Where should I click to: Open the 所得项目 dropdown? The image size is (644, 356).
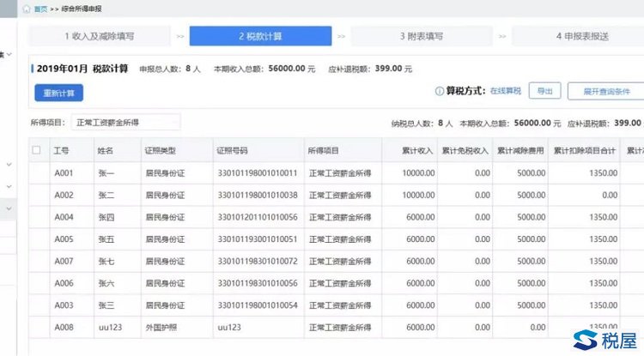tap(125, 123)
